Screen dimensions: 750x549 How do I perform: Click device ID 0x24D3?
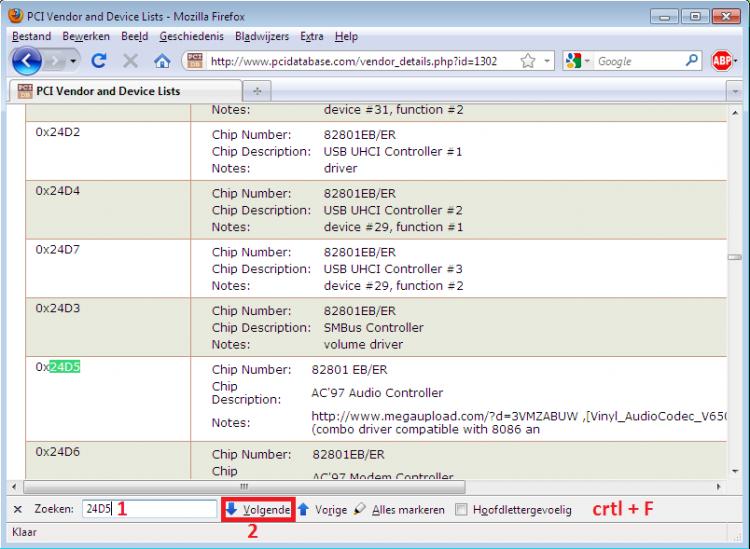(x=58, y=308)
